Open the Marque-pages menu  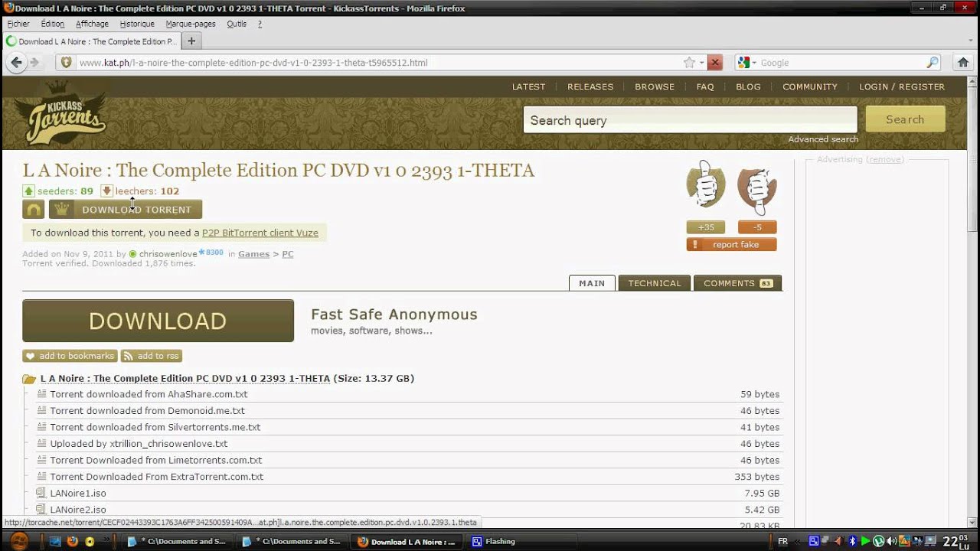tap(190, 24)
